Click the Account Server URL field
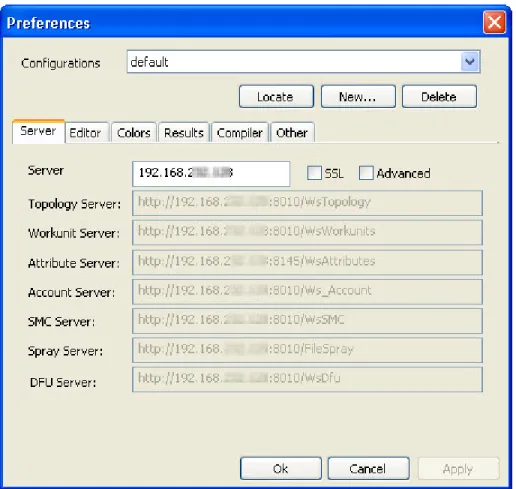Viewport: 516px width, 489px height. pyautogui.click(x=307, y=292)
